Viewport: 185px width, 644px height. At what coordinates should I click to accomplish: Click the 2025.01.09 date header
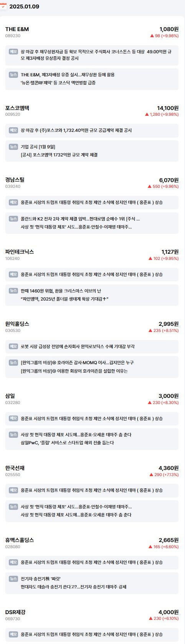(x=24, y=7)
